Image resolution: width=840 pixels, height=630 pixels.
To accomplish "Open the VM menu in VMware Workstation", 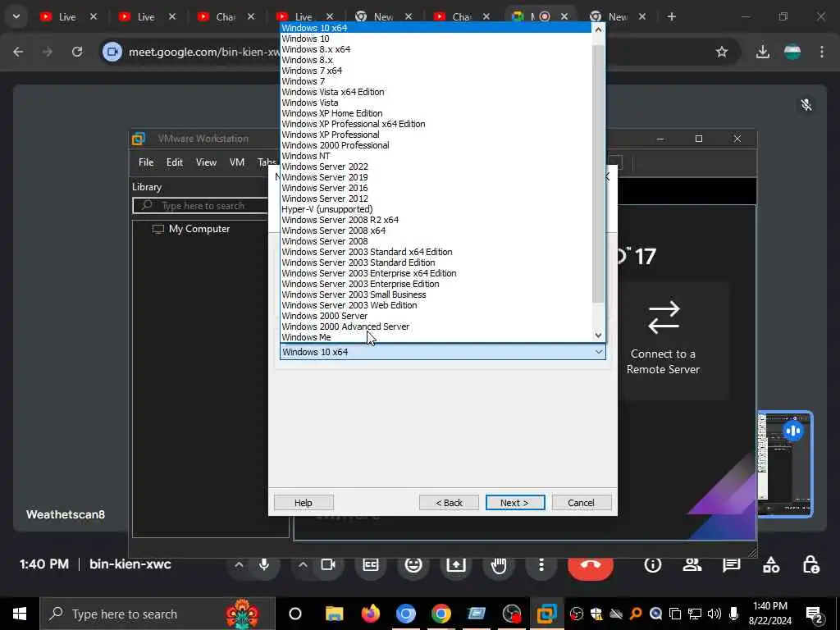I will pyautogui.click(x=237, y=162).
